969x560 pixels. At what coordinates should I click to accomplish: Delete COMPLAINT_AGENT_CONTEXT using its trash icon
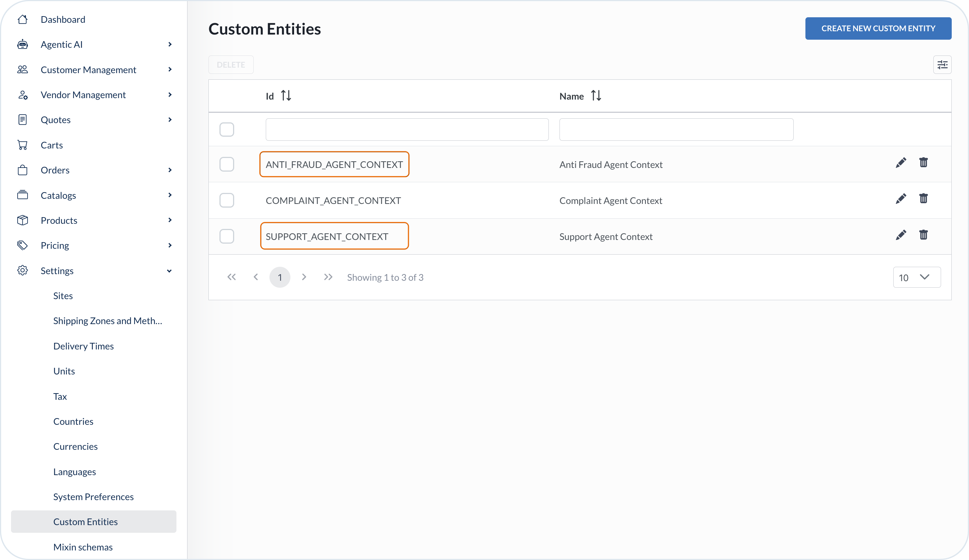tap(923, 199)
